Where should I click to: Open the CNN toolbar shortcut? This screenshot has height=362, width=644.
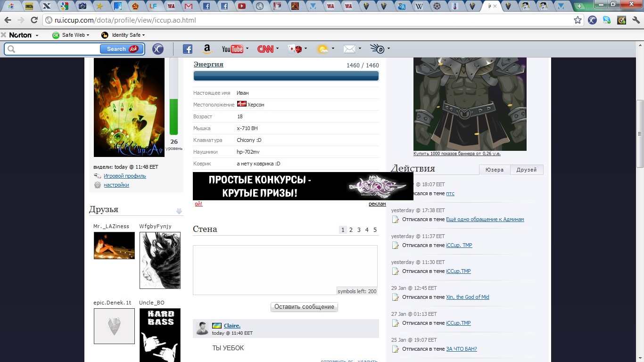point(265,49)
